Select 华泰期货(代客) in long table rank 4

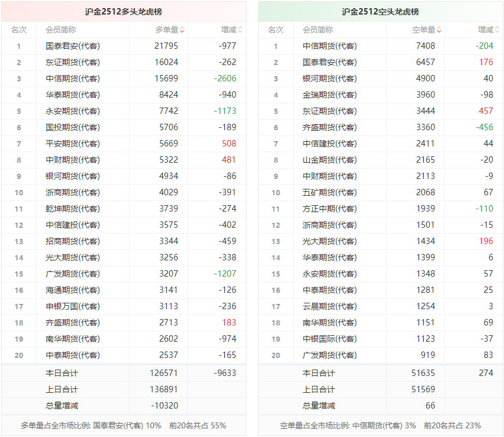(73, 95)
